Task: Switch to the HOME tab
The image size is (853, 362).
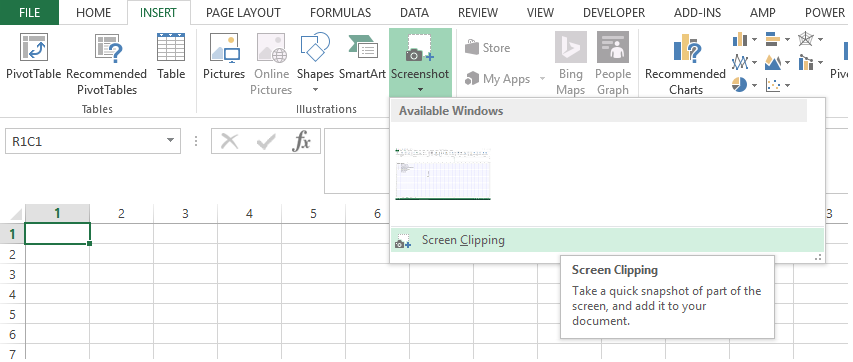Action: [94, 13]
